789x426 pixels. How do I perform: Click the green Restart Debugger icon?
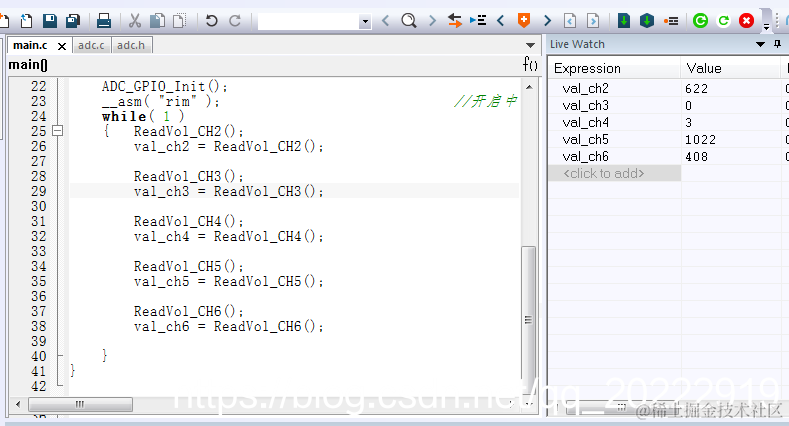pos(700,21)
